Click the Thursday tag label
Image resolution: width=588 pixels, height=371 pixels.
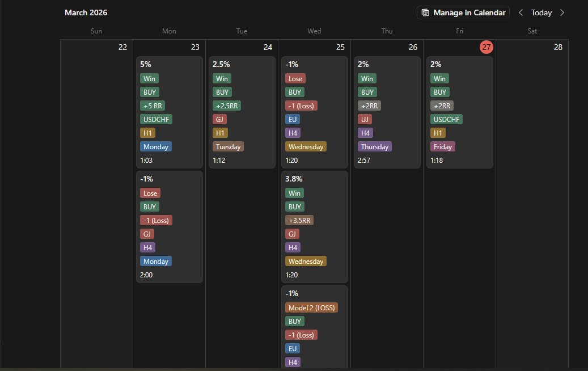pos(375,146)
